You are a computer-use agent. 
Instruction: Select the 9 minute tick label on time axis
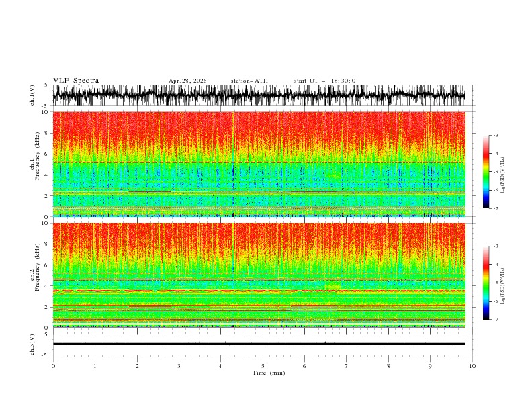click(430, 366)
